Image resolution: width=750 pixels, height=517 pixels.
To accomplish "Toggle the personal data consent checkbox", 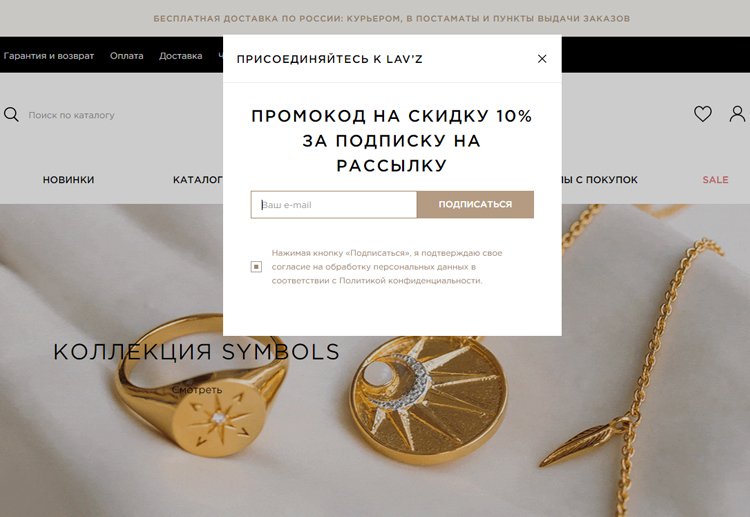I will click(x=256, y=267).
